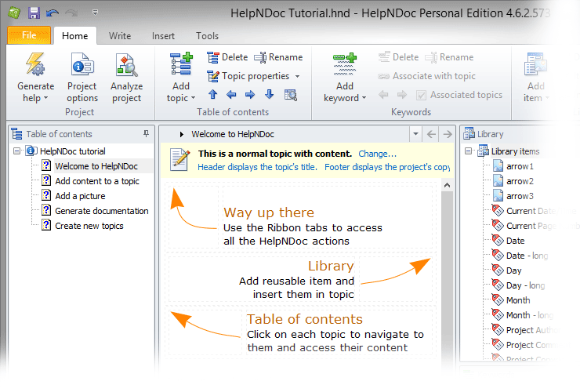The width and height of the screenshot is (580, 392).
Task: Select the Day - long library variable
Action: point(525,285)
